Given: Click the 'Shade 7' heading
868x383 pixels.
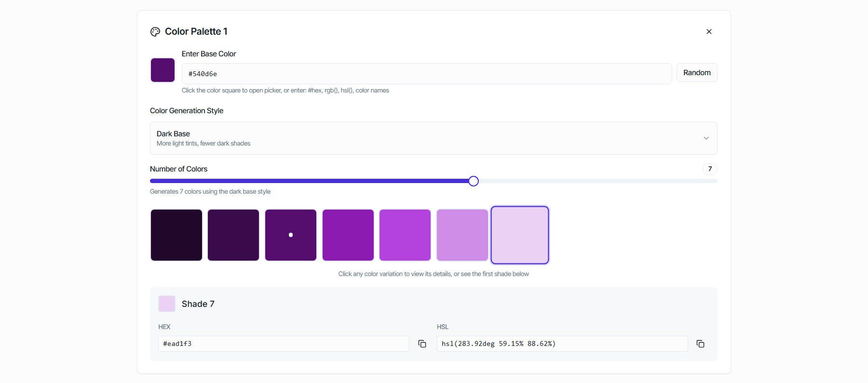Looking at the screenshot, I should click(198, 304).
